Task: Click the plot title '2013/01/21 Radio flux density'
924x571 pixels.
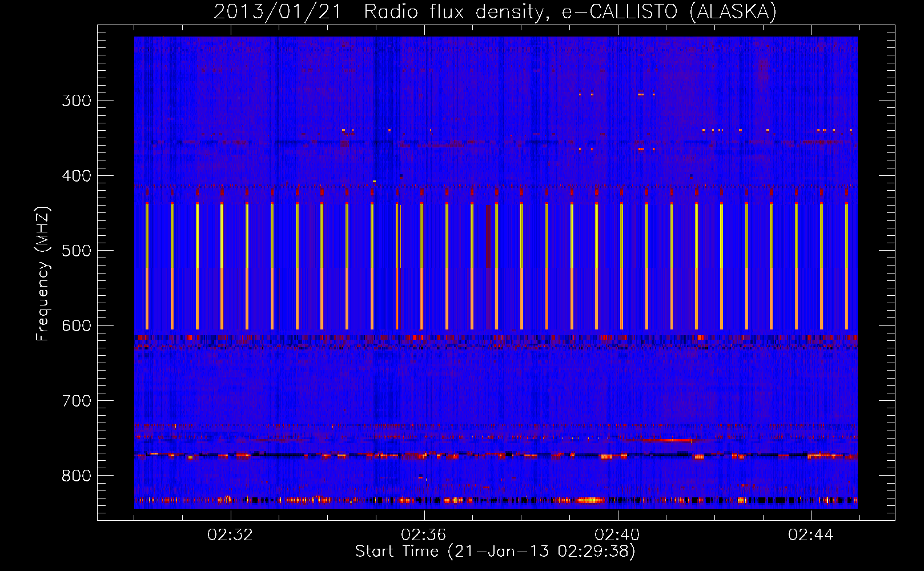Action: pyautogui.click(x=381, y=11)
